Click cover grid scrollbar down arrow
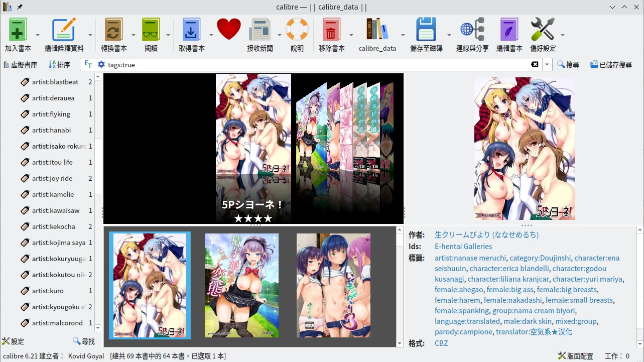The image size is (644, 362). click(400, 343)
